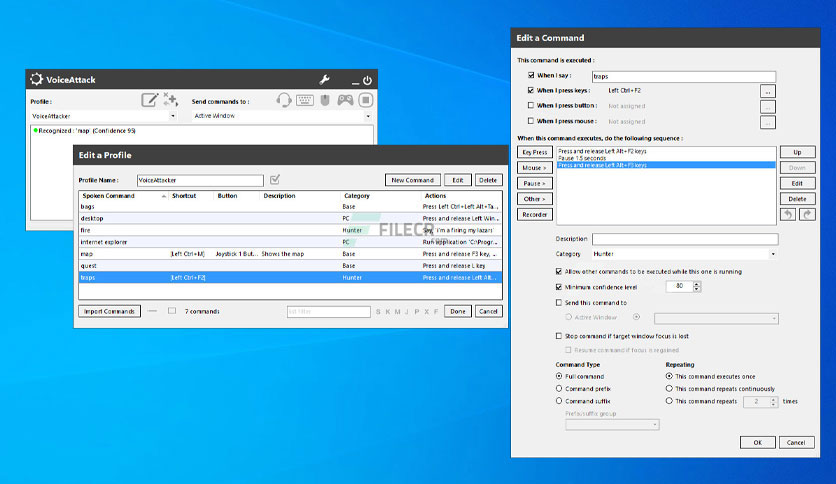The image size is (836, 484).
Task: Increase the repeat times stepper value
Action: 774,399
